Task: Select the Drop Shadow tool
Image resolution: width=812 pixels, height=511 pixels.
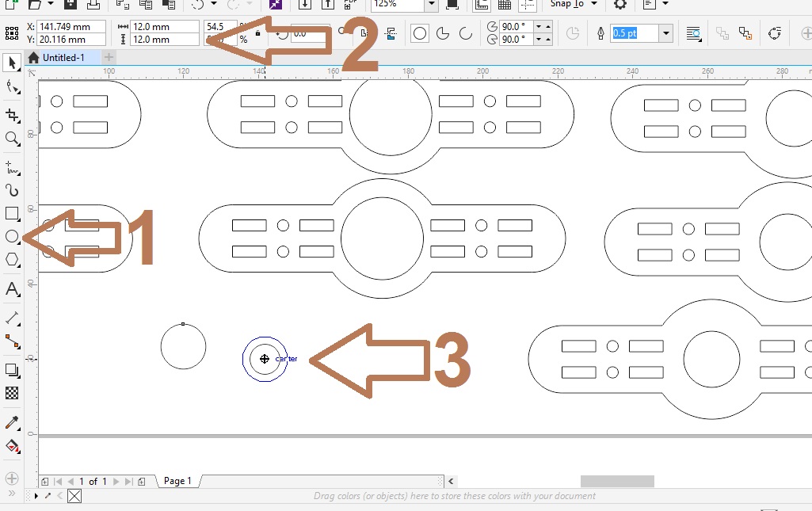Action: [x=12, y=370]
